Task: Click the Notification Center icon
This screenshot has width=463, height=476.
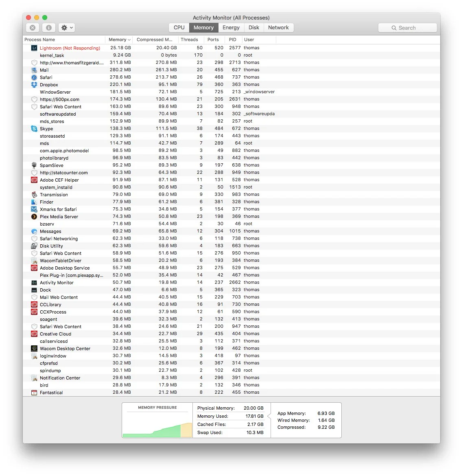Action: tap(34, 378)
